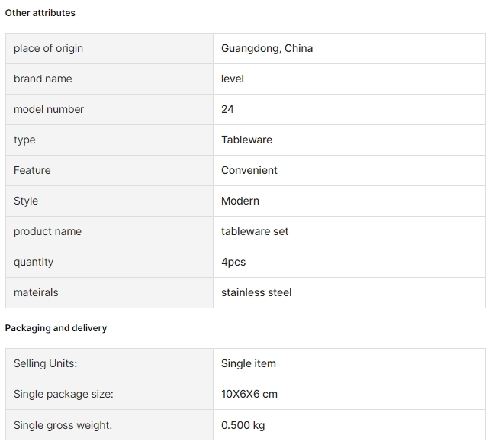This screenshot has width=492, height=448.
Task: Click the Other attributes heading
Action: [x=40, y=13]
